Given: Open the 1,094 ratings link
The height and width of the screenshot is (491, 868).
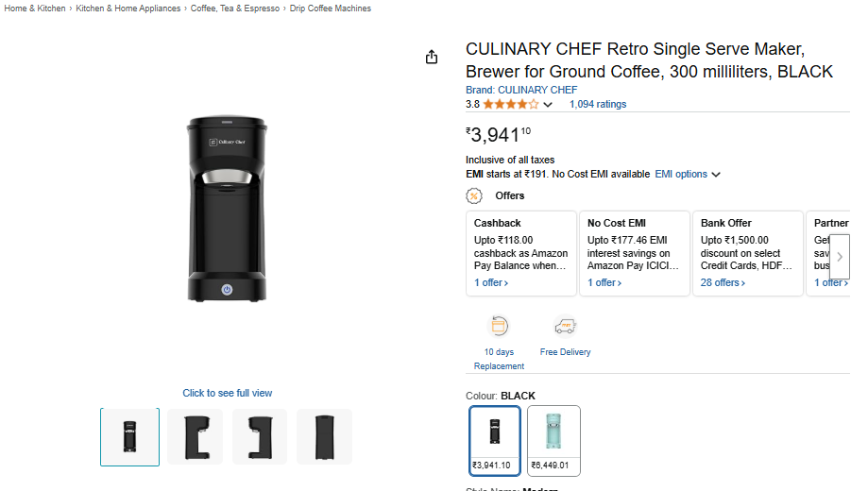Looking at the screenshot, I should [x=597, y=104].
